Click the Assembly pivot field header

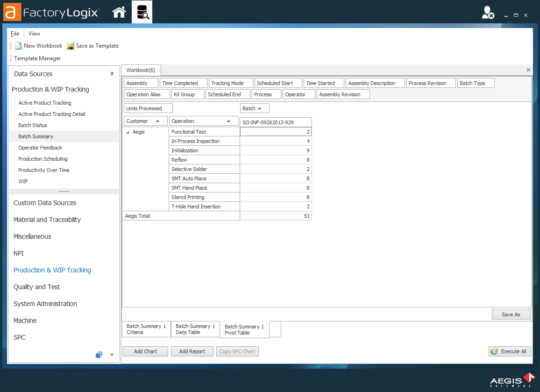click(x=142, y=82)
